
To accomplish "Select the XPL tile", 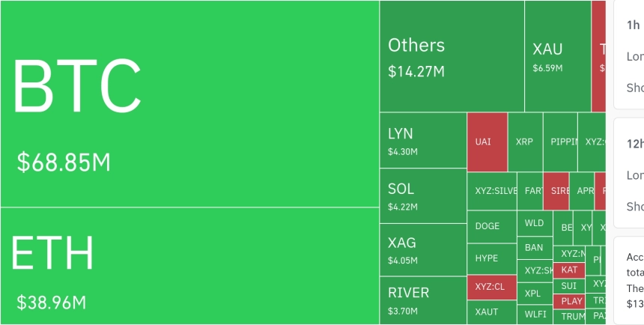I will click(535, 294).
